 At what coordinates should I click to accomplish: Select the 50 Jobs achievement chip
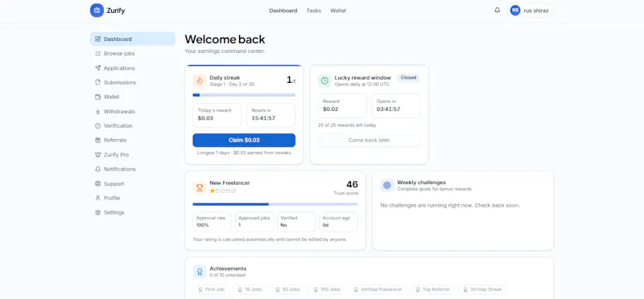[287, 289]
